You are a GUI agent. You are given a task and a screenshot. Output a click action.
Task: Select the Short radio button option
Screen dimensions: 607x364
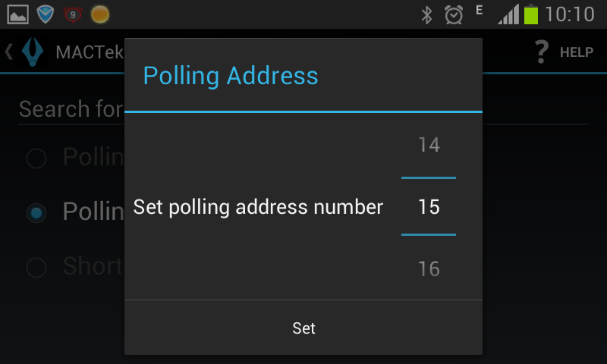click(x=36, y=267)
